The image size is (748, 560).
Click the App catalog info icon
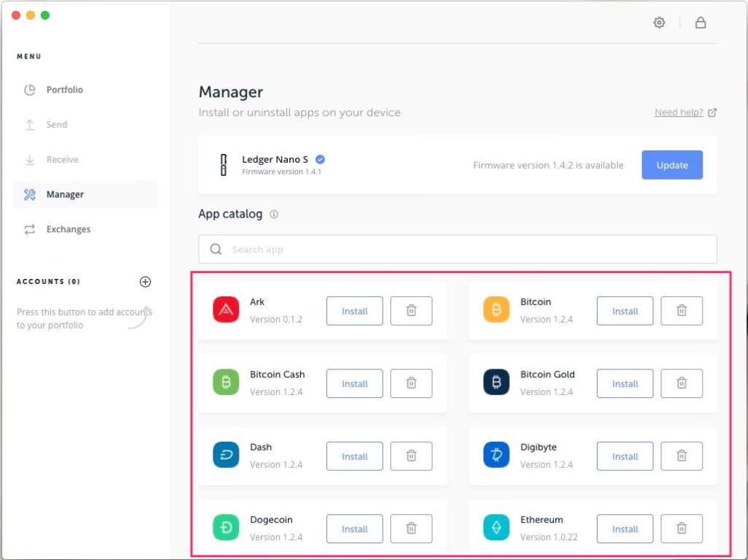click(x=274, y=215)
